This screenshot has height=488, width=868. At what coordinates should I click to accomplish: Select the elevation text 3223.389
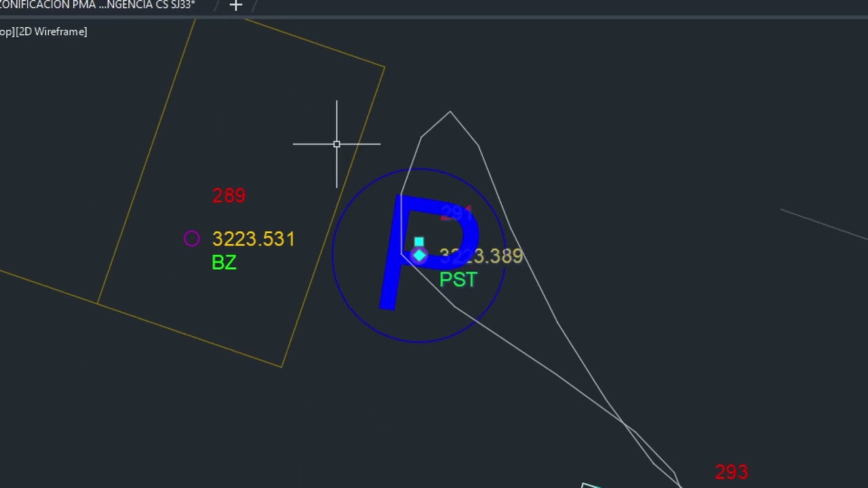click(x=481, y=256)
